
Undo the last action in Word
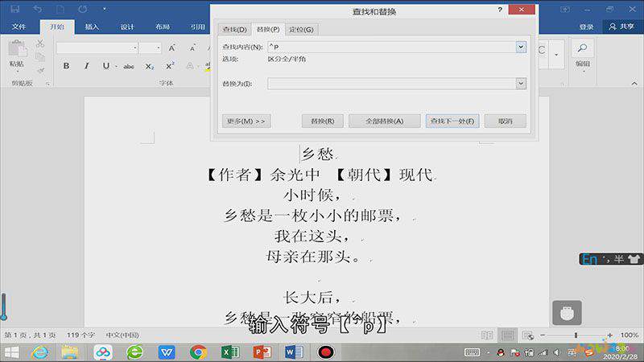click(37, 9)
